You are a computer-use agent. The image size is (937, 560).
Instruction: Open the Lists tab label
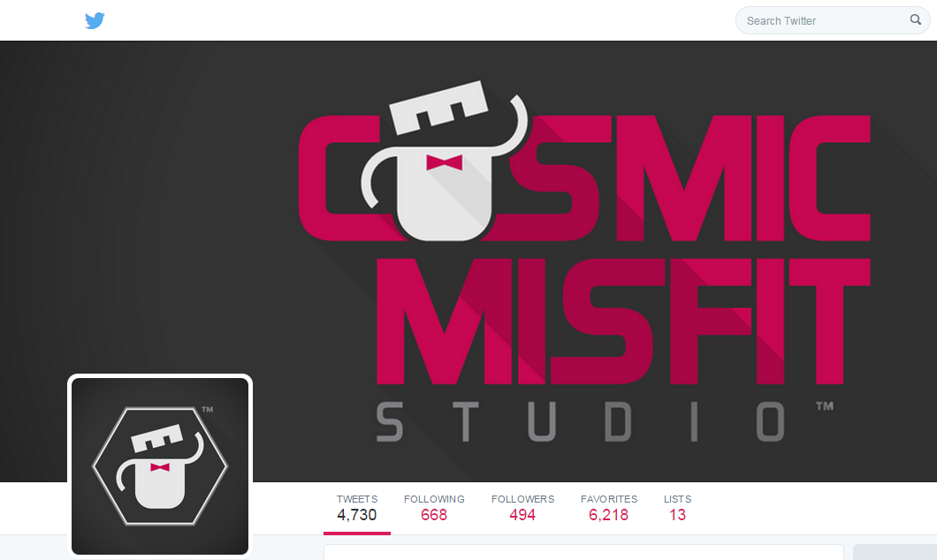coord(677,499)
